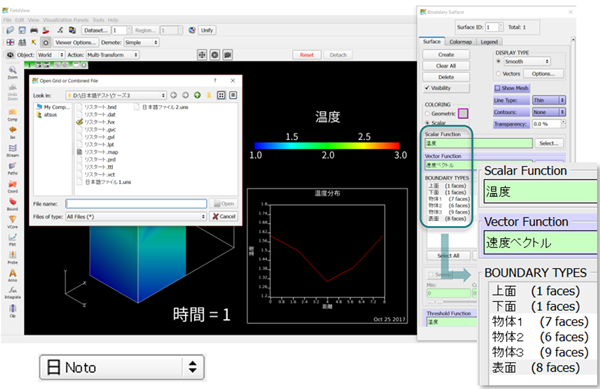Open the Files of type dropdown
Screen dimensions: 600x389
[136, 216]
